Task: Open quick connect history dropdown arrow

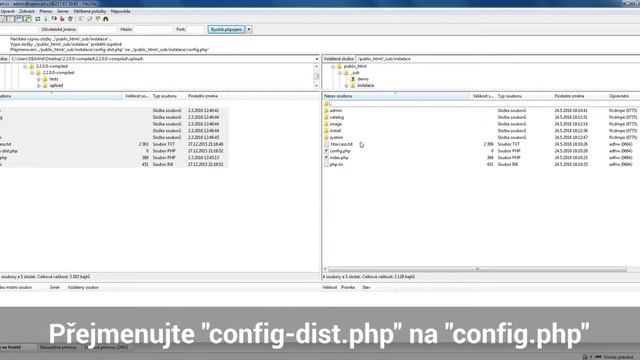Action: point(249,29)
